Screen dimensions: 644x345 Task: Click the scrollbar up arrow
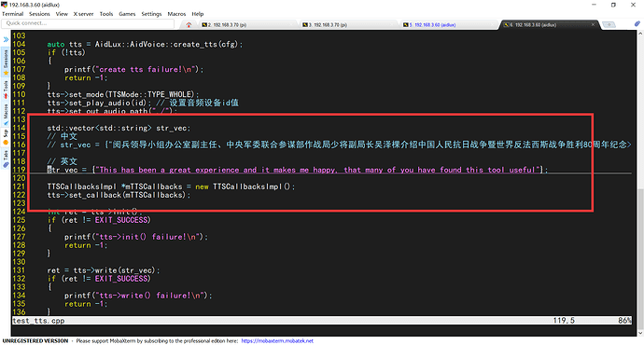[640, 34]
